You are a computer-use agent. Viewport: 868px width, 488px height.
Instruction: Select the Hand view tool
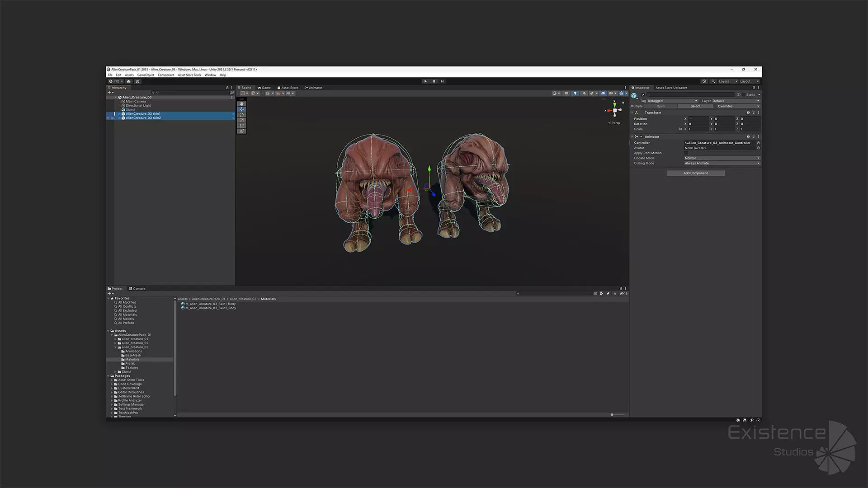pyautogui.click(x=241, y=104)
